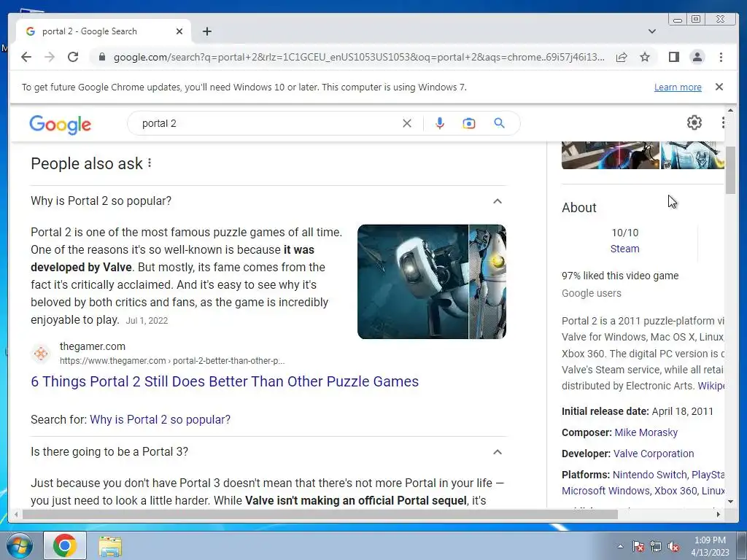
Task: Click the horizontal scroll right arrow
Action: pos(719,514)
